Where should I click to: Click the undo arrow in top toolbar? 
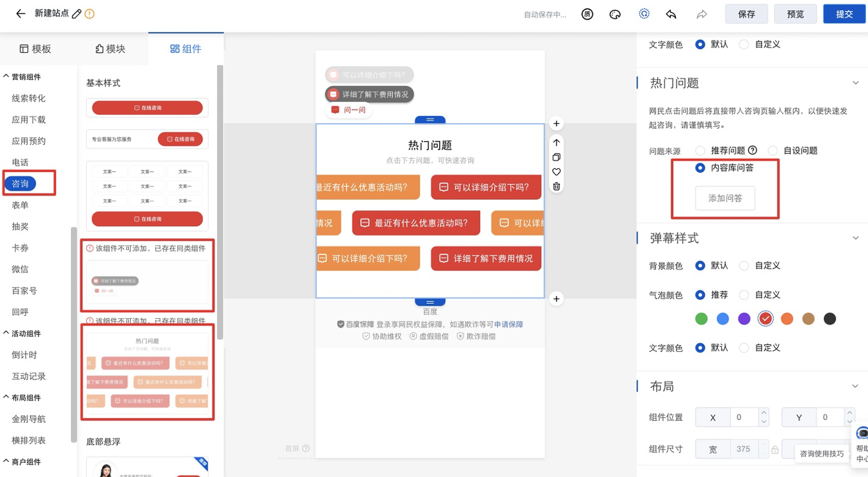(671, 14)
